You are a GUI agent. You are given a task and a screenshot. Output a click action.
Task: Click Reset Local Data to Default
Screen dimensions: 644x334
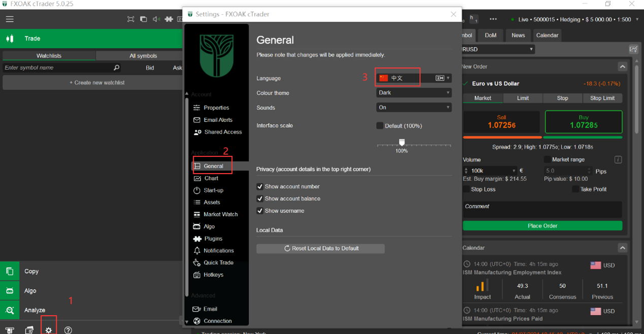click(320, 249)
